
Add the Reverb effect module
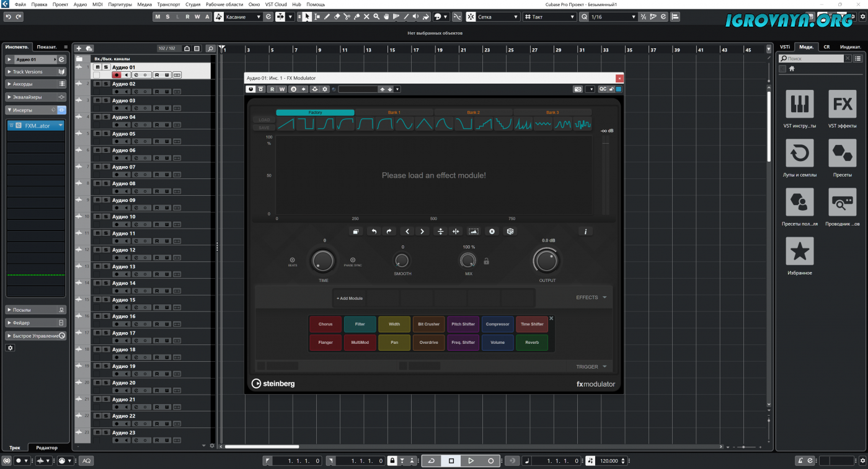531,342
